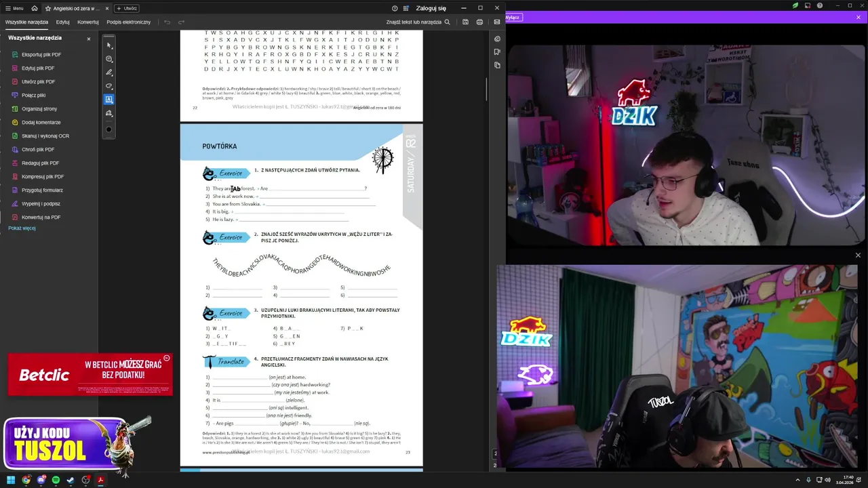Close the Angielski od zera tab
The width and height of the screenshot is (868, 488).
pos(106,8)
